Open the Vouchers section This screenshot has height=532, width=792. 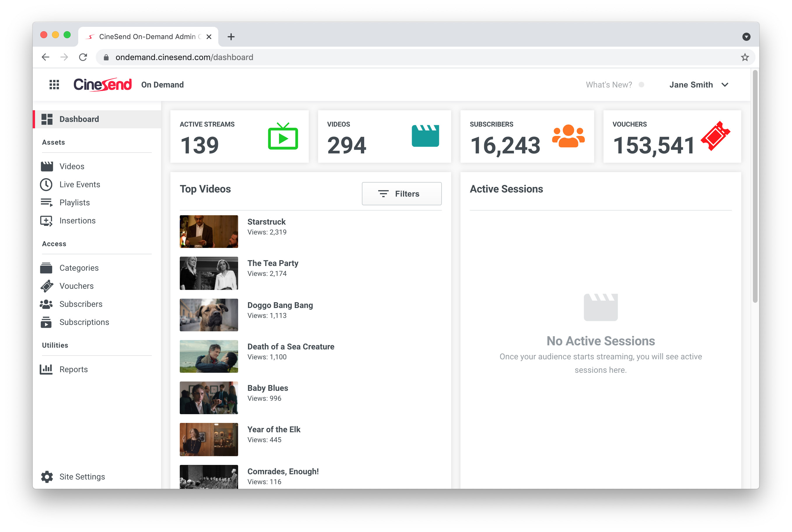[x=76, y=286]
